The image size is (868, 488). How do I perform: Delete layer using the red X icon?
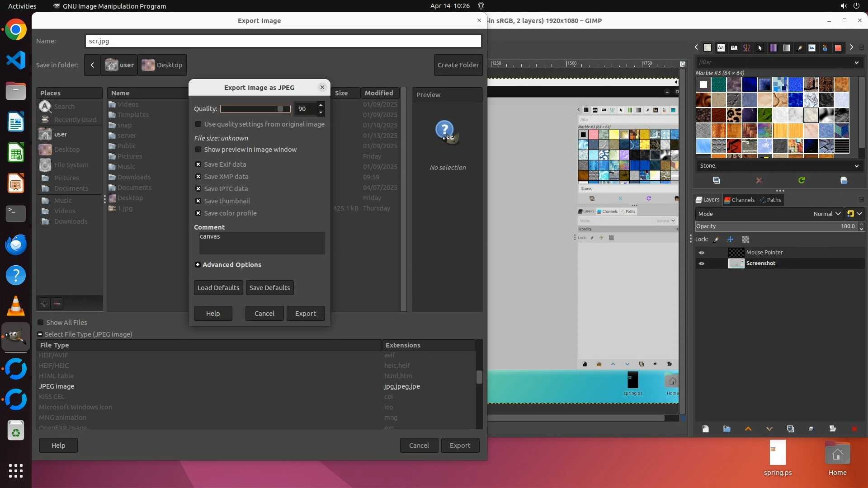click(x=854, y=429)
